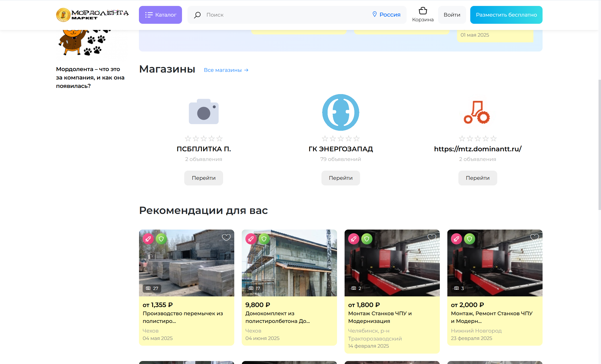Click Разместить бесплатно button
This screenshot has width=601, height=364.
(506, 15)
